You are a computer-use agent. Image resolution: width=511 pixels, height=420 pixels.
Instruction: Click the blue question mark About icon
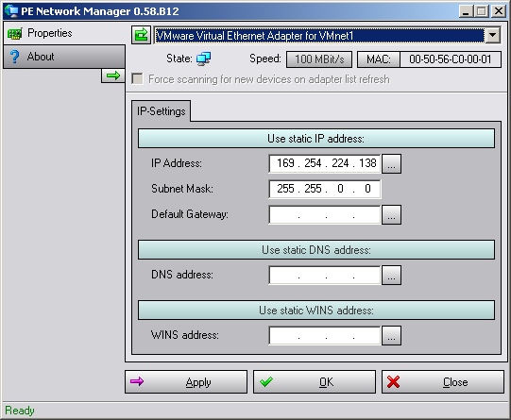(15, 57)
